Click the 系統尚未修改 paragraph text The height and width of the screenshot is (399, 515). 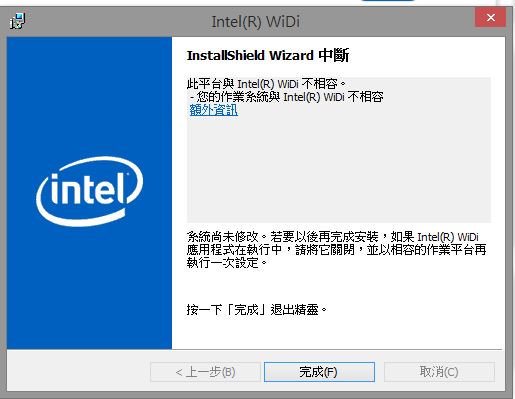336,250
